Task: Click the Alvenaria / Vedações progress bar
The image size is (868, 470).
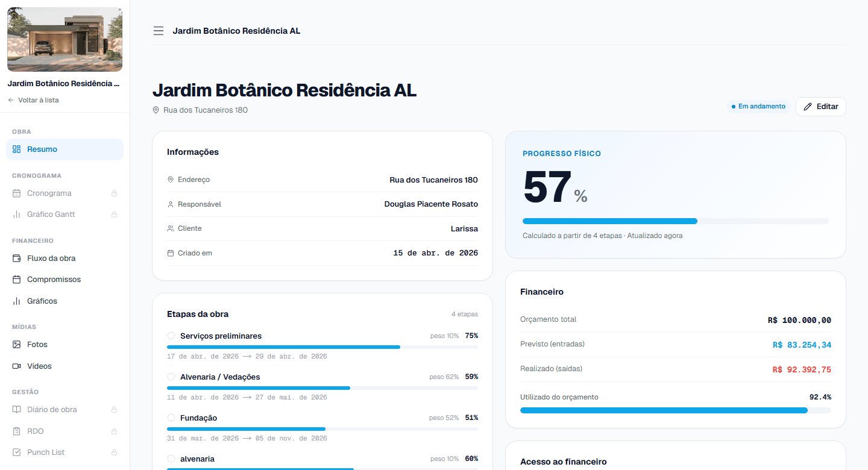Action: point(322,388)
